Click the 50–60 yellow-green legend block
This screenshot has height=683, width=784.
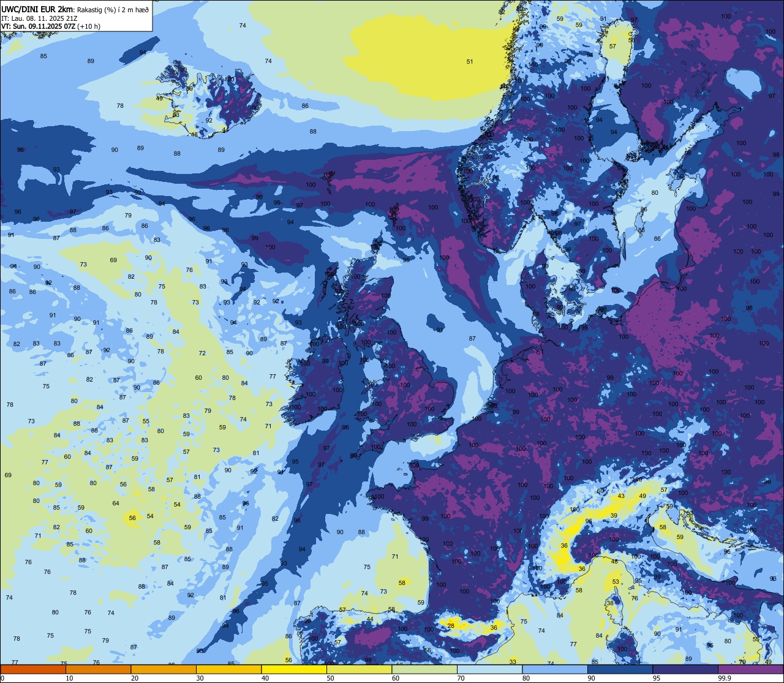[x=359, y=669]
